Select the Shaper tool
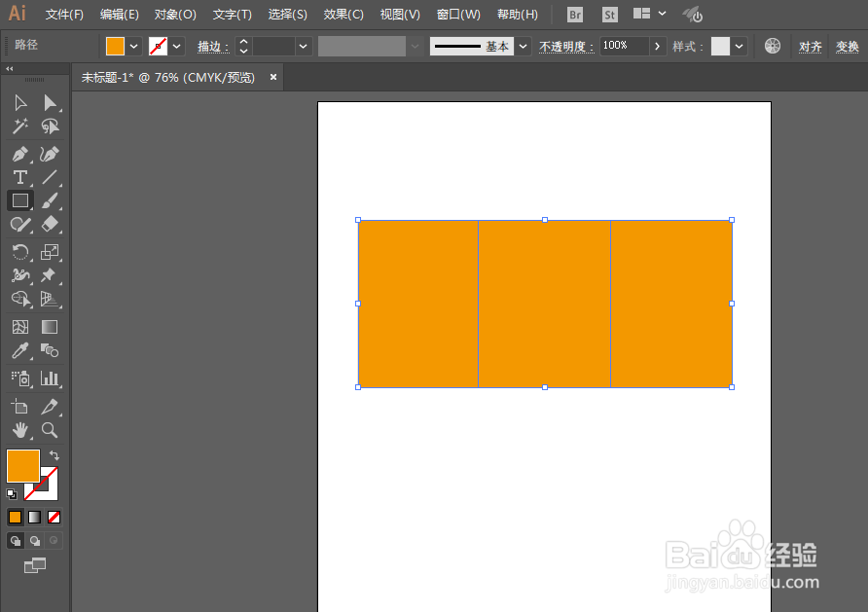This screenshot has height=612, width=868. coord(20,224)
